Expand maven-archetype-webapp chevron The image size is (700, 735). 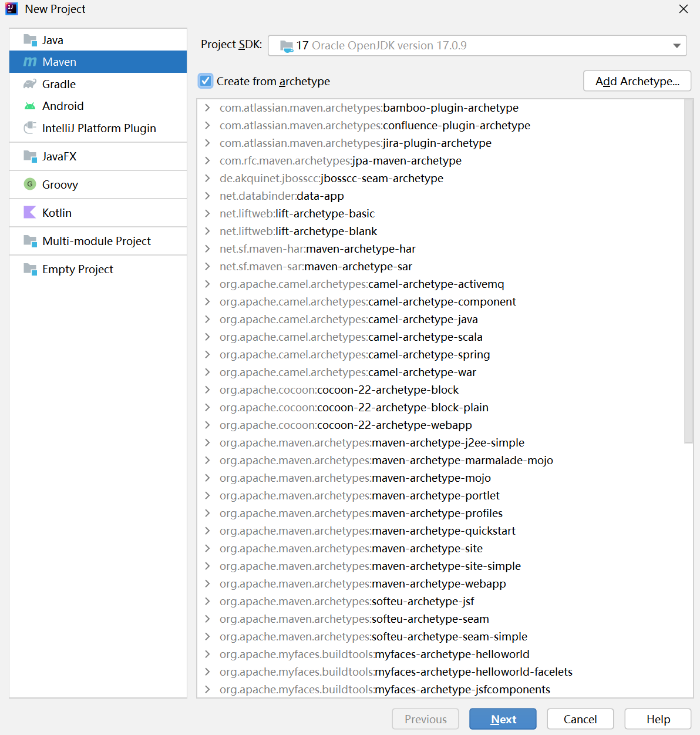pyautogui.click(x=207, y=583)
